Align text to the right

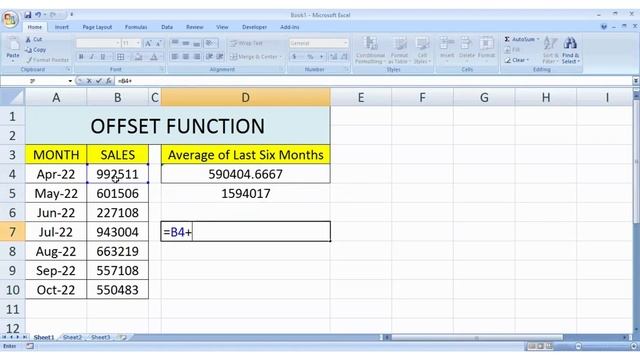pos(197,56)
